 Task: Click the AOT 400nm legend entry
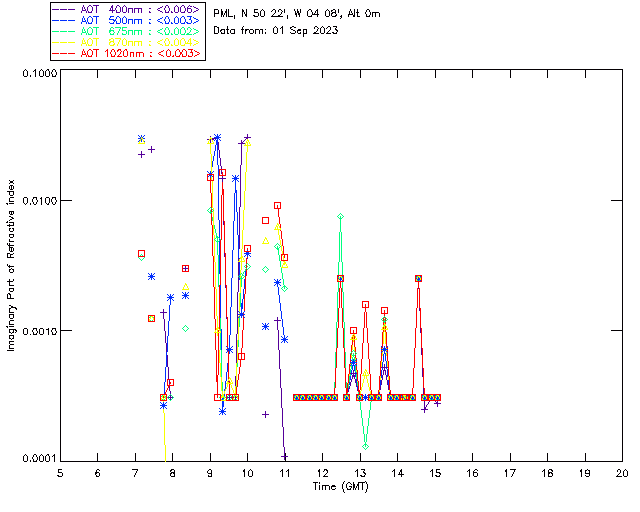pos(126,9)
